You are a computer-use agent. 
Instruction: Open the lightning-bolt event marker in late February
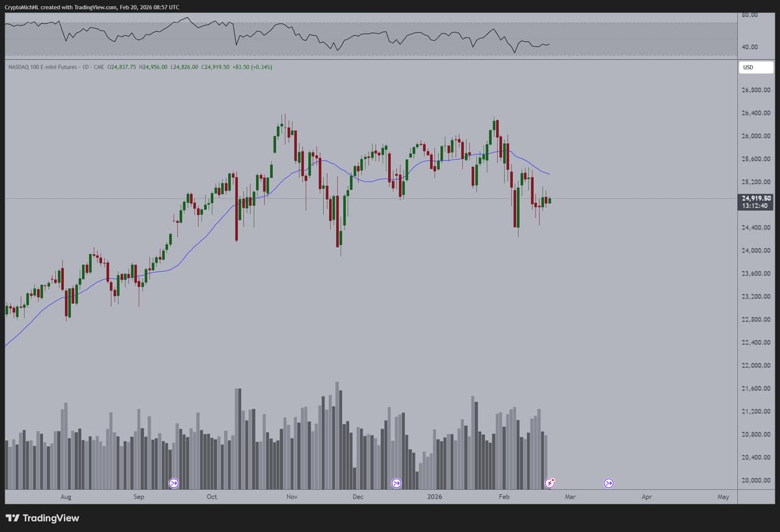point(550,483)
